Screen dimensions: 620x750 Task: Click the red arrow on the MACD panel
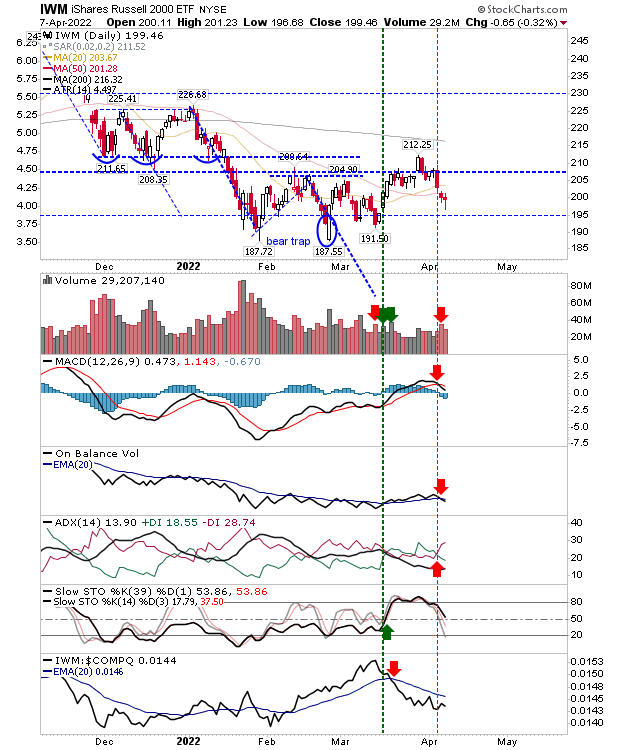pos(437,372)
